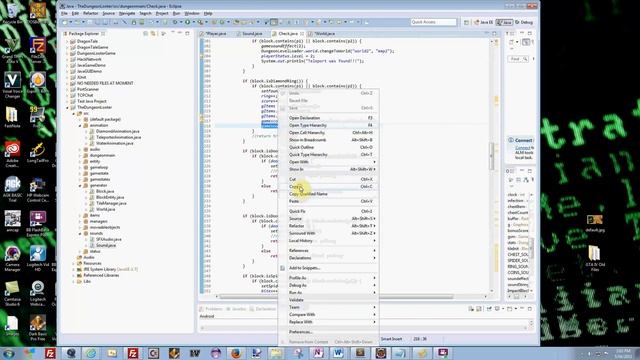Collapse the generator package node
Screen dimensions: 640x360
click(80, 185)
